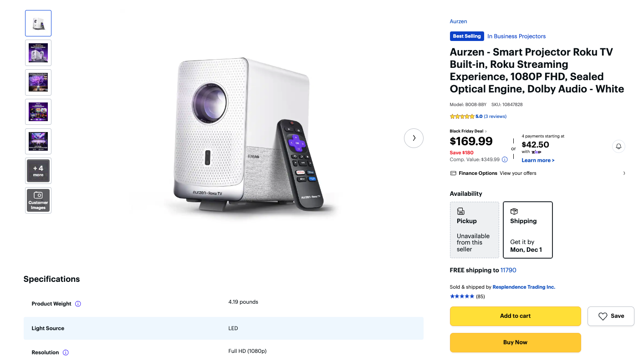Screen dimensions: 644x357
Task: Click the Comp. Value info icon
Action: (505, 160)
